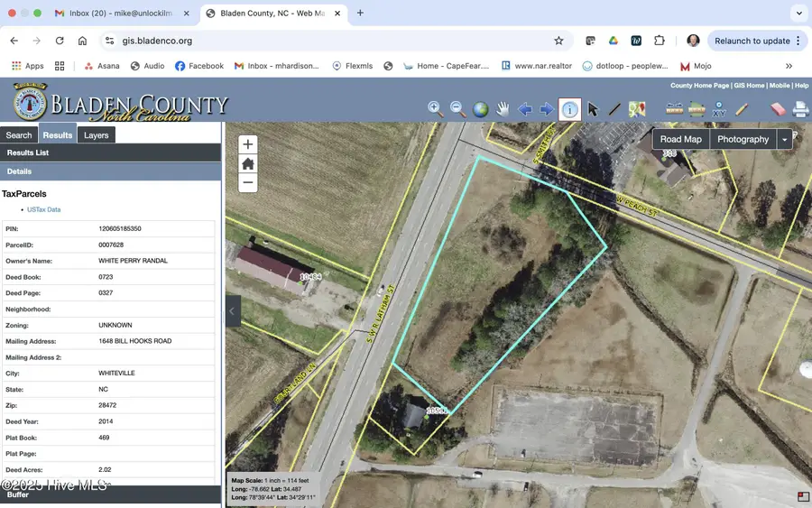Open the Mojo bookmark
The image size is (812, 508).
(x=696, y=66)
